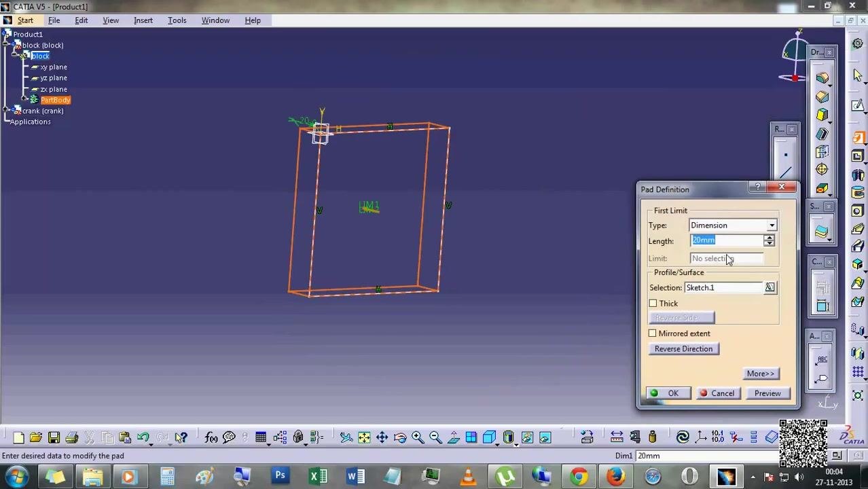Open the Start menu in CATIA menu bar
The height and width of the screenshot is (489, 868).
coord(25,20)
